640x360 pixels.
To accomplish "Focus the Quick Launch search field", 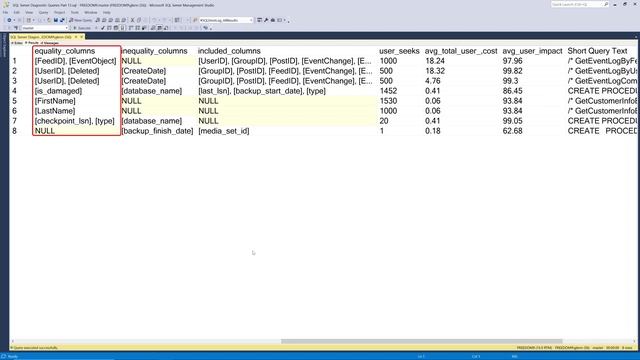I will tap(576, 4).
